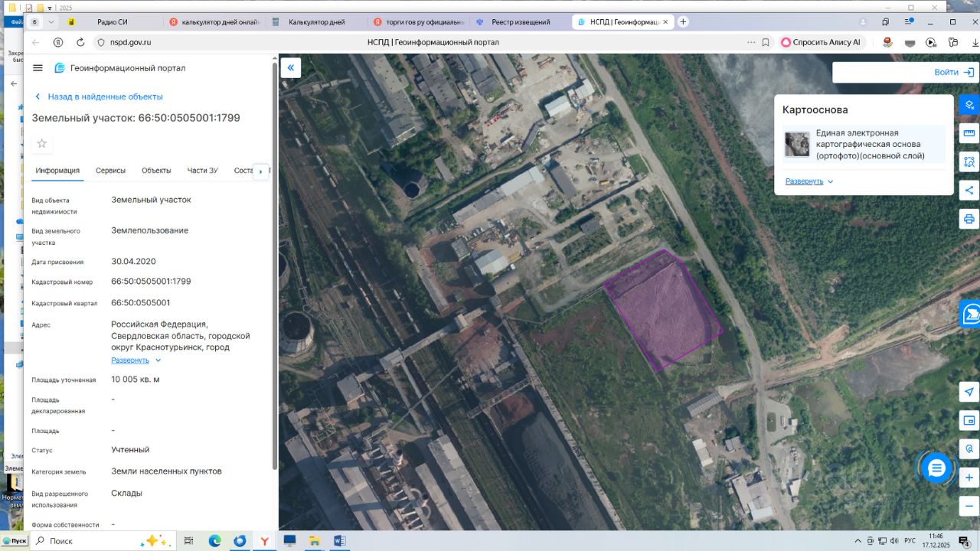Zoom in on the map

[969, 478]
